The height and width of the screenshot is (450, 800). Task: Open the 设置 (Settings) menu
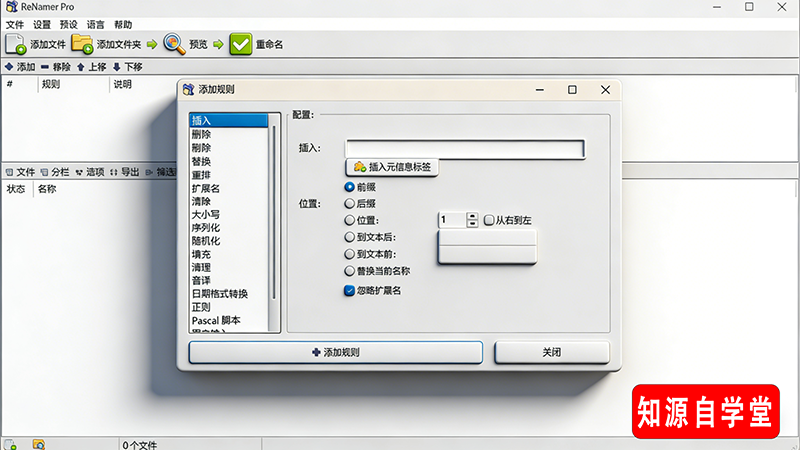pos(42,24)
